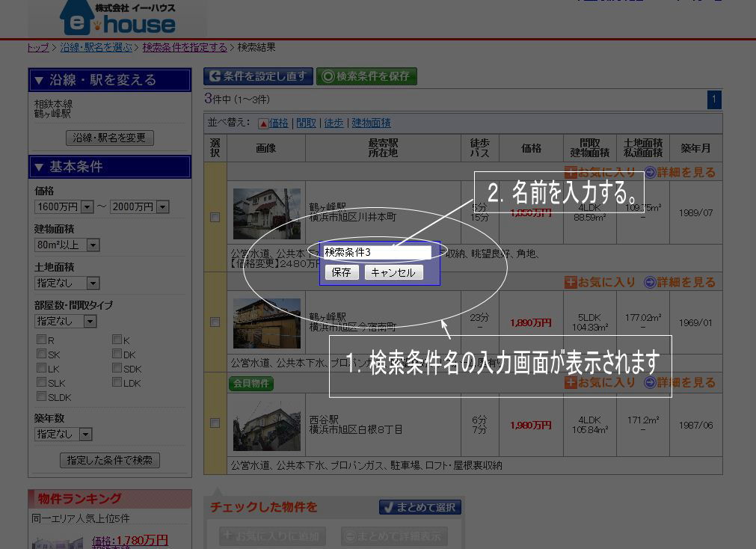Click the 検索条件を保存 button
This screenshot has height=549, width=756.
point(366,76)
